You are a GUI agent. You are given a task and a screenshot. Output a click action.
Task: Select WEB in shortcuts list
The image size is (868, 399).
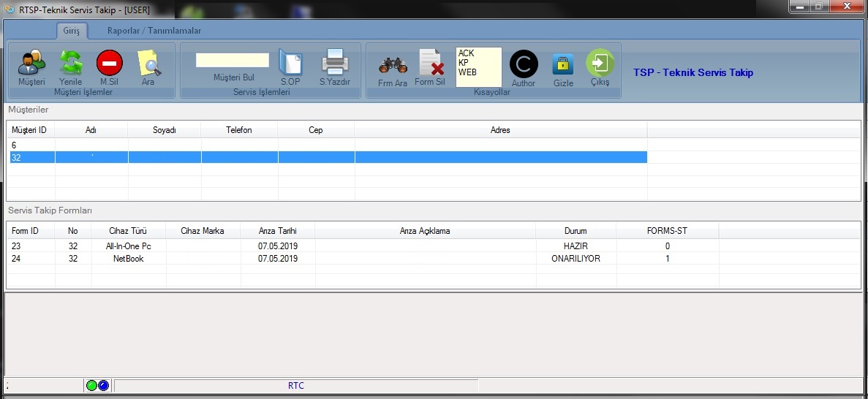[467, 72]
